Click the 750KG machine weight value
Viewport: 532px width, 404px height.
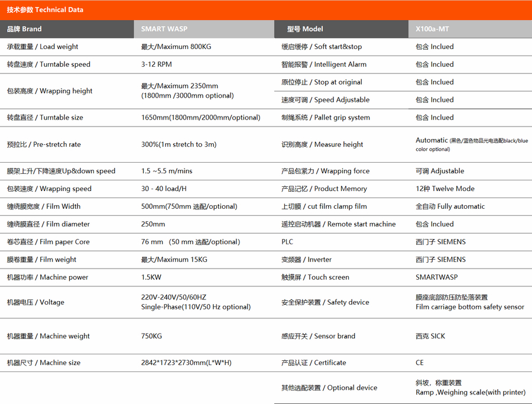pyautogui.click(x=153, y=336)
